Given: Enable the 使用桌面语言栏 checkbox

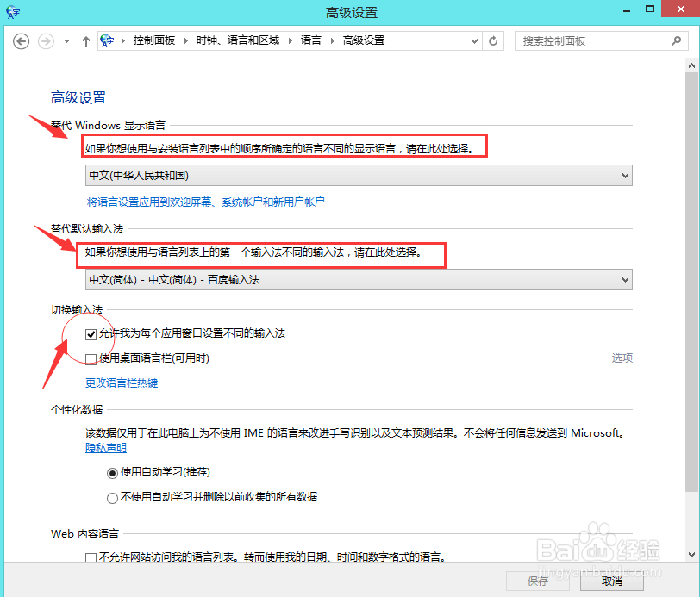Looking at the screenshot, I should (91, 358).
